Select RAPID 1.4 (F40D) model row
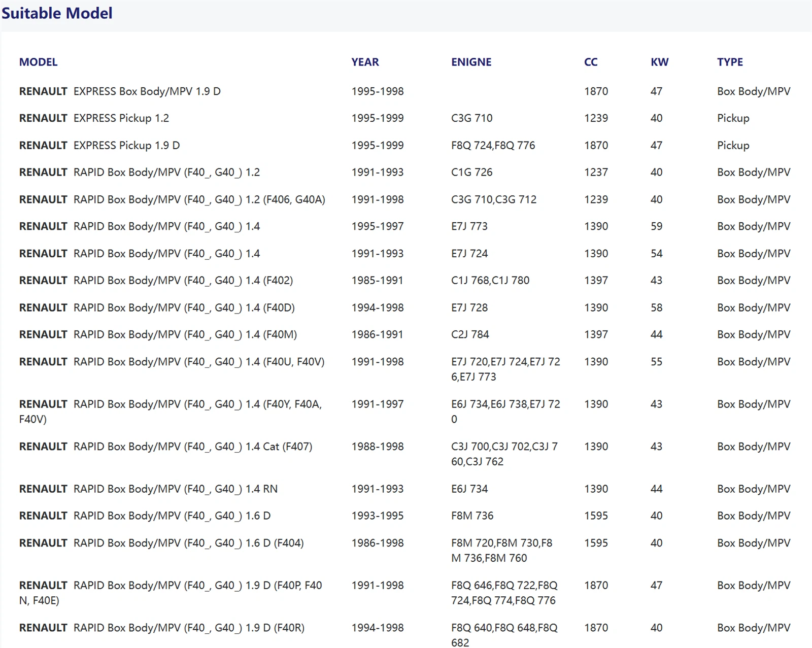 157,308
